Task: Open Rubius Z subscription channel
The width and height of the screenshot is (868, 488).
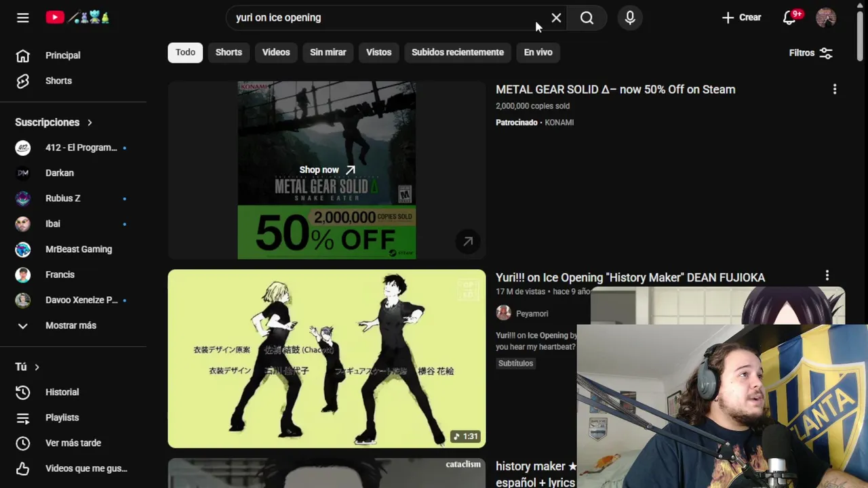Action: pos(73,198)
